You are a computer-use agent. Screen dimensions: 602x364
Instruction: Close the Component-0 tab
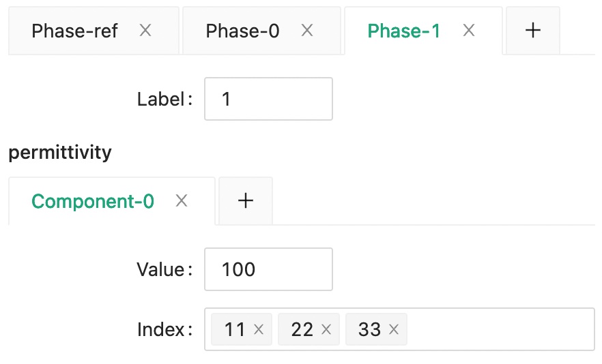[x=181, y=201]
